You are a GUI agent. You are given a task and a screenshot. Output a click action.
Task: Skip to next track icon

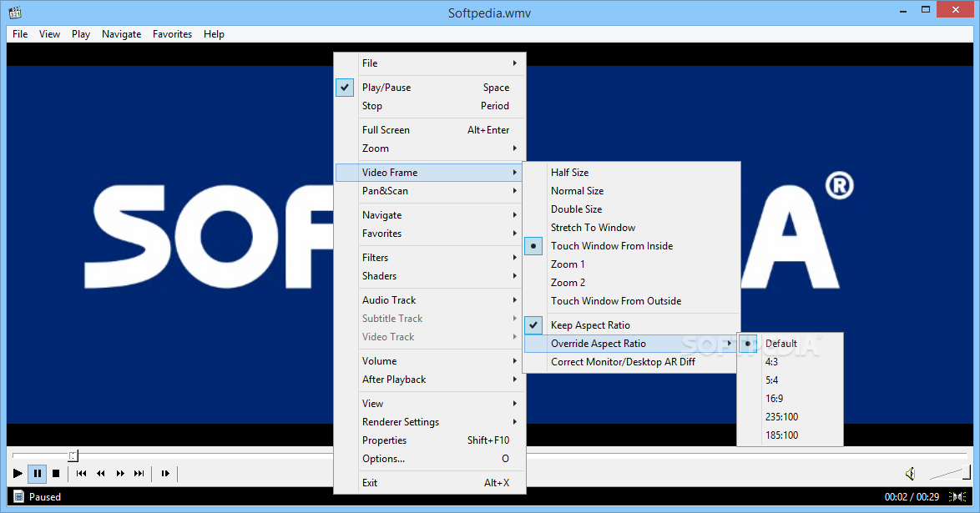coord(139,474)
